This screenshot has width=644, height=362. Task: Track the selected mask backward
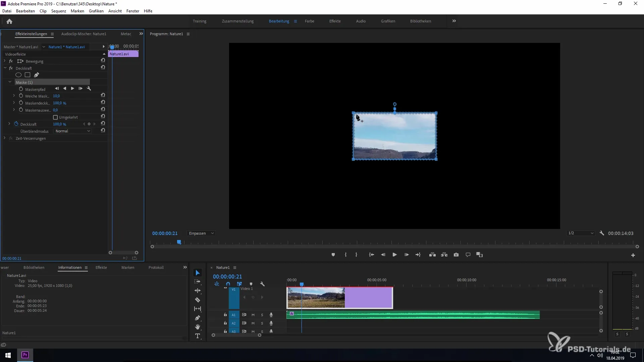(64, 89)
